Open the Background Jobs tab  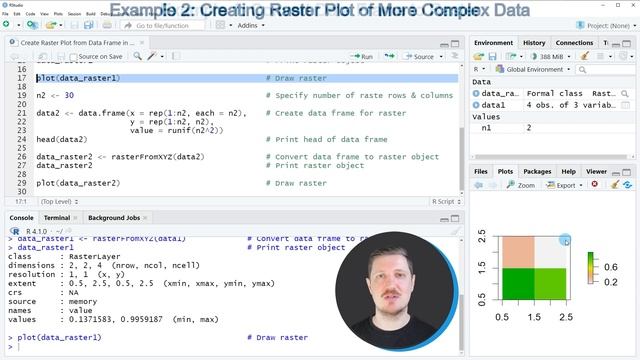click(x=114, y=218)
